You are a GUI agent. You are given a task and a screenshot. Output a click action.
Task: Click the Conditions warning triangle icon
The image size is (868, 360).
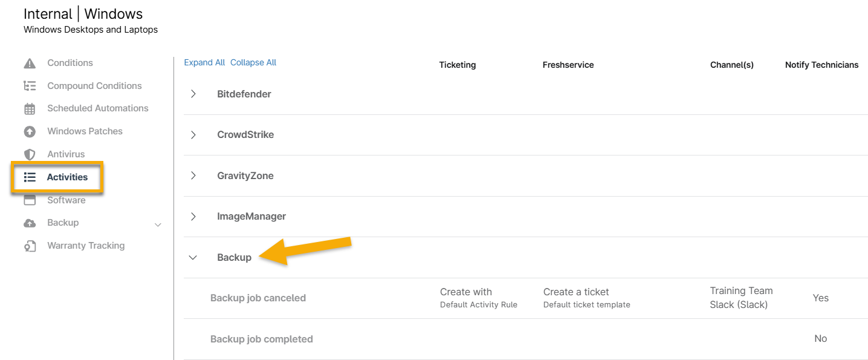pos(30,63)
